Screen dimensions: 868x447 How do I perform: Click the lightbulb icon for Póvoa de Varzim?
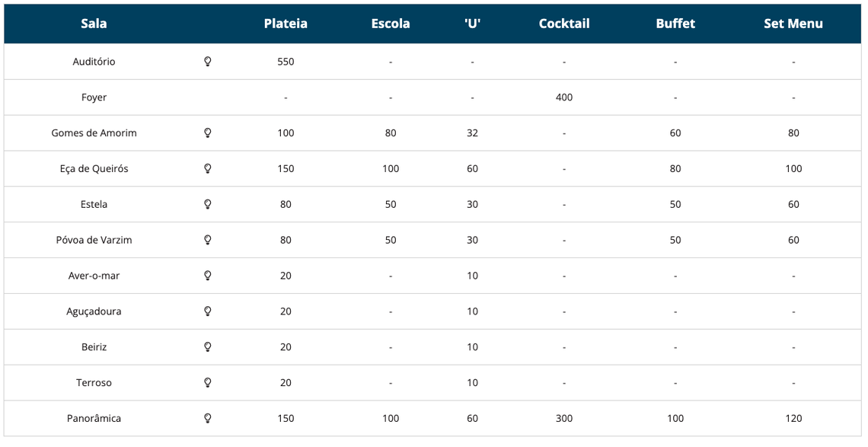(208, 240)
